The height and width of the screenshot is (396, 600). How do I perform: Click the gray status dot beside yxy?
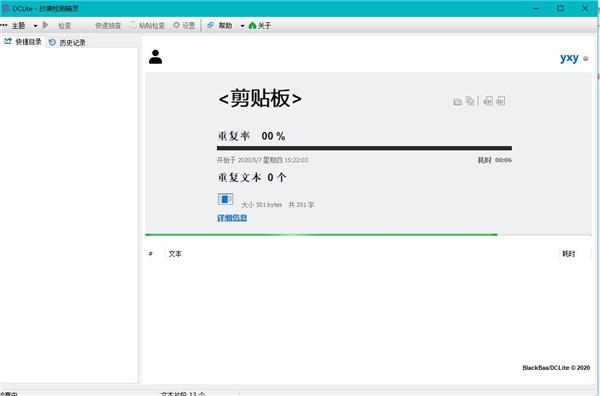pyautogui.click(x=585, y=59)
